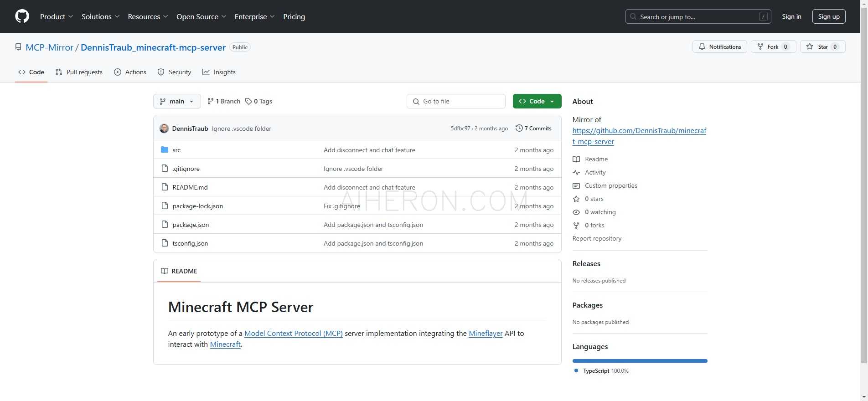Switch to the Pull requests tab
868x401 pixels.
tap(79, 72)
